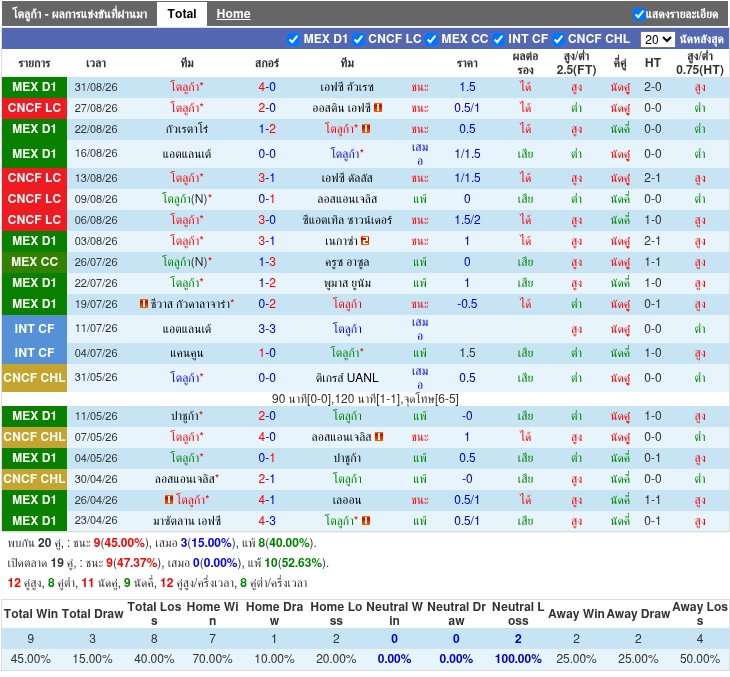Click the MEX CC league badge

34,262
